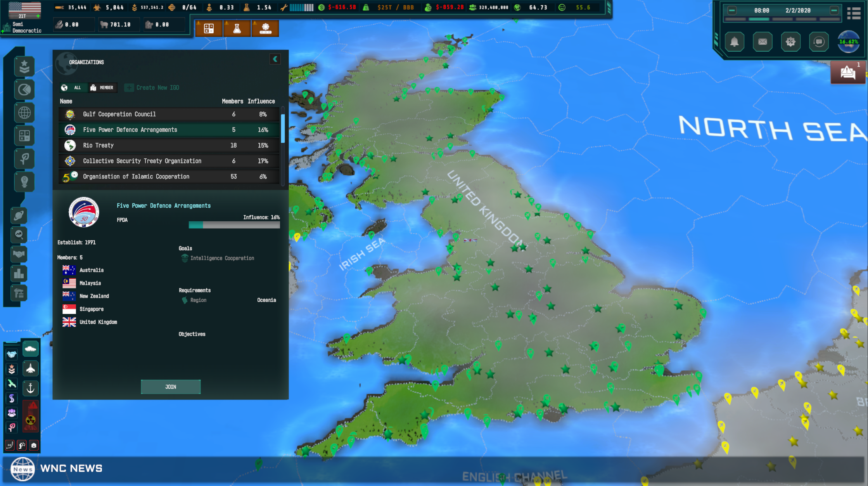Decrease game speed with left minus button
Viewport: 868px width, 486px height.
coord(732,10)
